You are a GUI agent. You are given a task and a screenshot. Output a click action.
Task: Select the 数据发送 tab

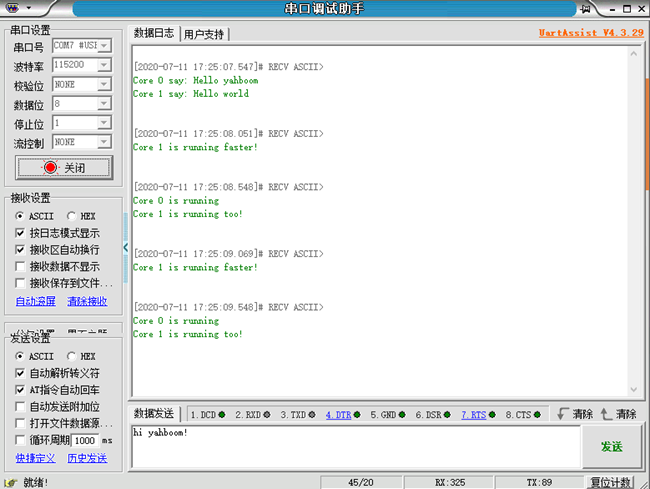154,414
